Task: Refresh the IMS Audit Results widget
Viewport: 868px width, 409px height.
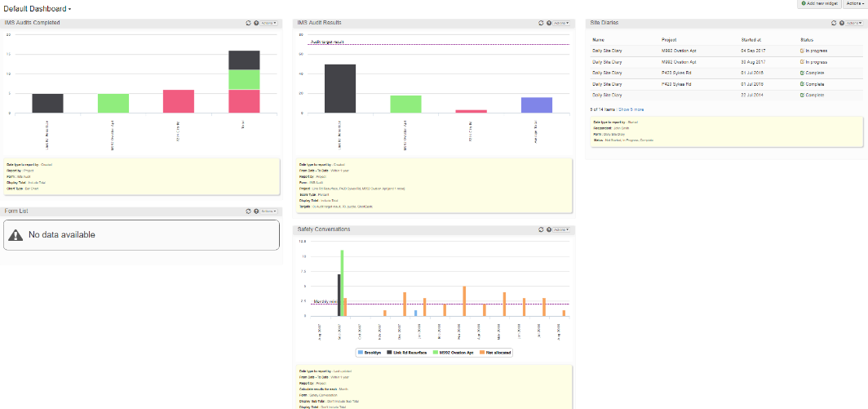Action: [540, 23]
